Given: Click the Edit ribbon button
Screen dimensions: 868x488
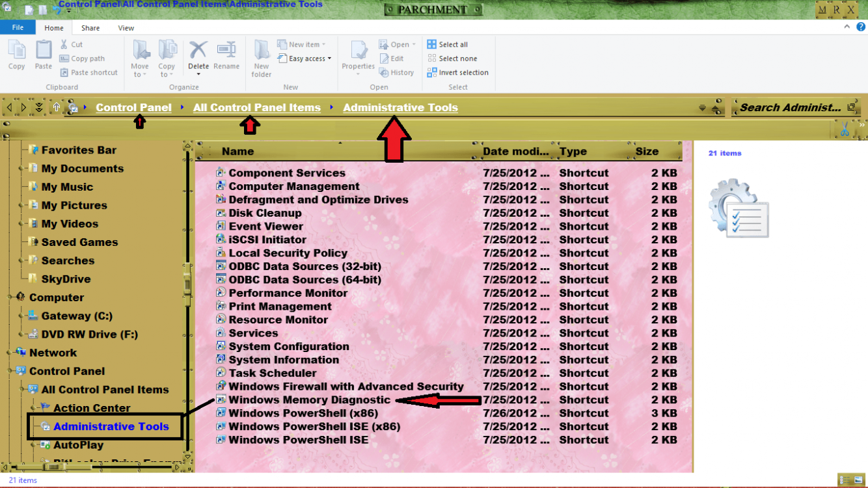Looking at the screenshot, I should [x=391, y=59].
